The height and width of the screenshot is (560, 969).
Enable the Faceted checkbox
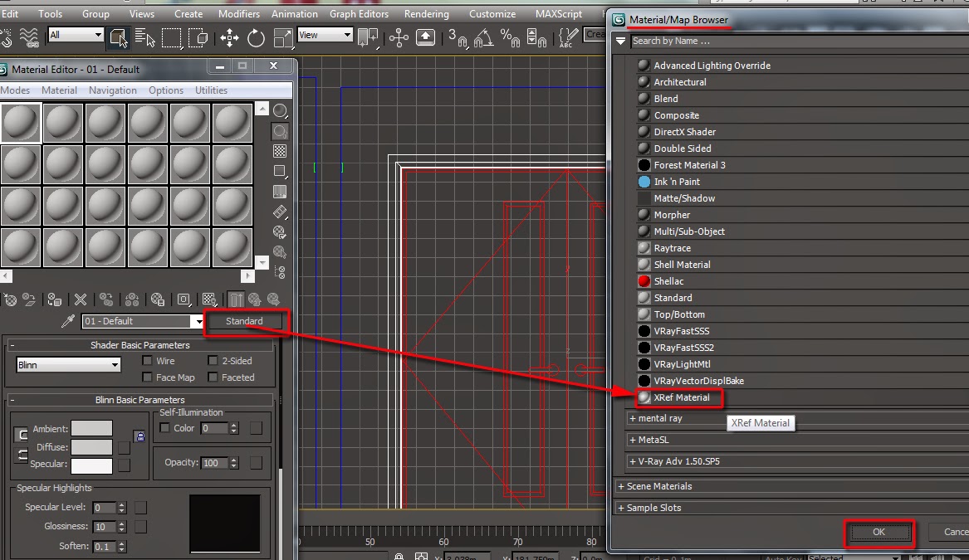(213, 377)
